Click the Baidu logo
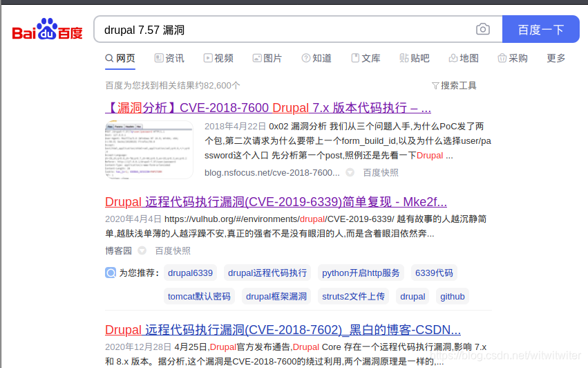 [x=47, y=29]
